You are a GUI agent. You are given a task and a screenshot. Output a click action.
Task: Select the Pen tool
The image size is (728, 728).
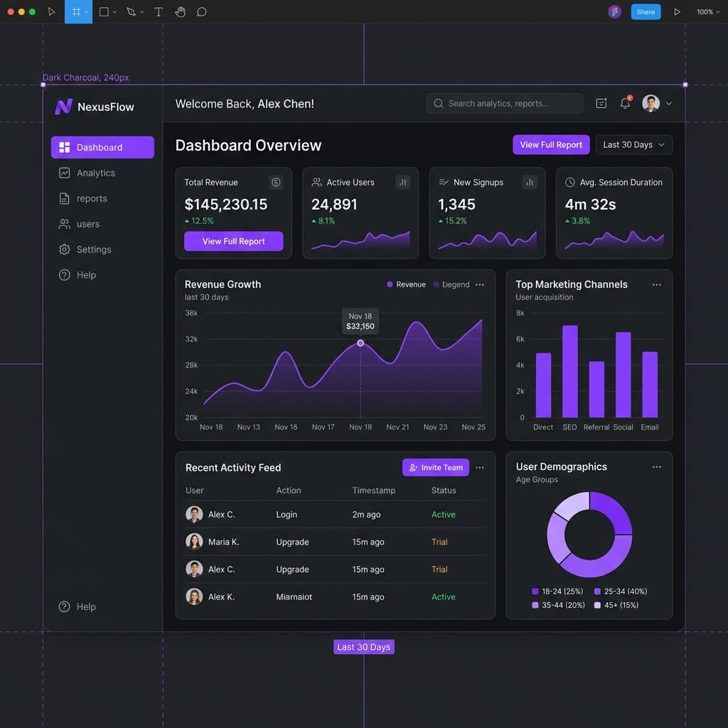point(132,11)
